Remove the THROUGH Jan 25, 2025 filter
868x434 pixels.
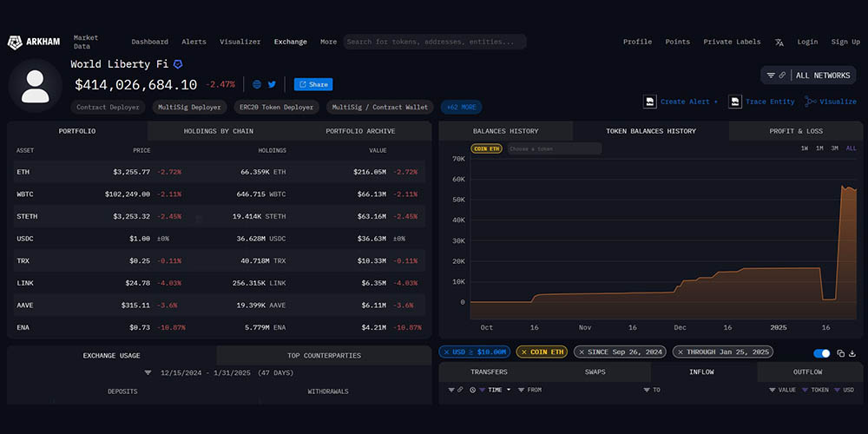(x=681, y=352)
